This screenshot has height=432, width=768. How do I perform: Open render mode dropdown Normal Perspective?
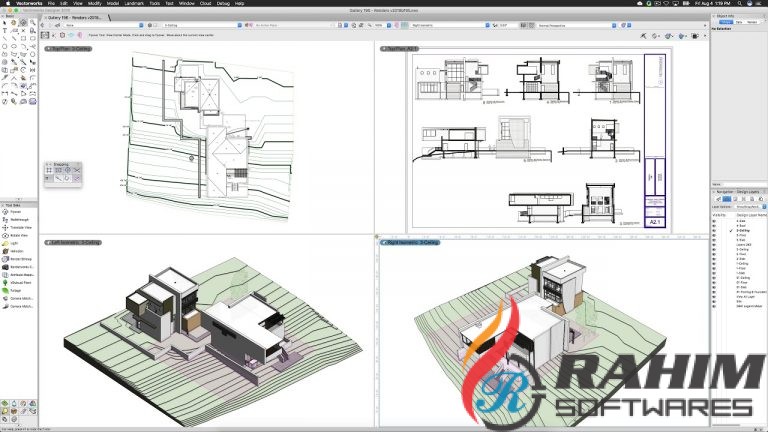coord(576,25)
